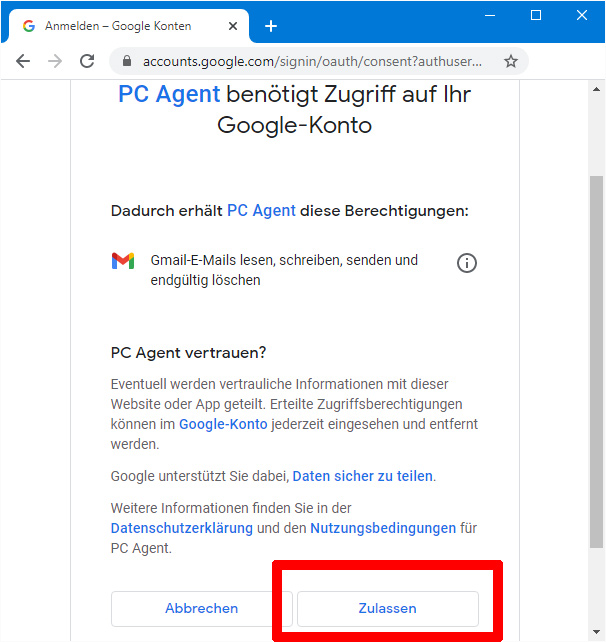Click the scrollbar up arrow
This screenshot has height=642, width=606.
(x=596, y=89)
